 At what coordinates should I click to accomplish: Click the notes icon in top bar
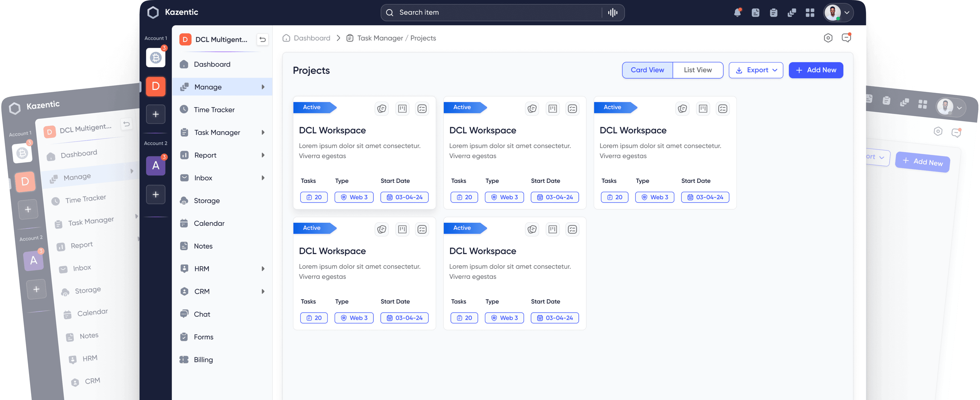(755, 13)
